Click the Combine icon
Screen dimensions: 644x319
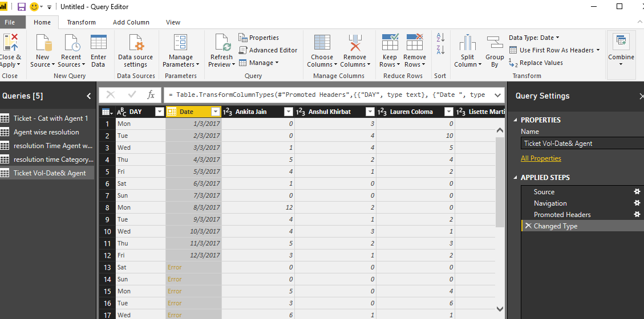pos(621,42)
